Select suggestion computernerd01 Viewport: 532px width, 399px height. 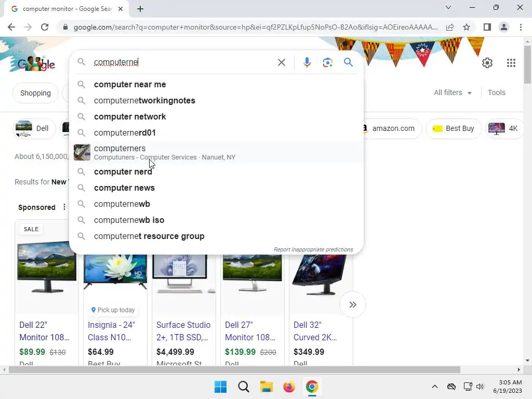(216, 132)
